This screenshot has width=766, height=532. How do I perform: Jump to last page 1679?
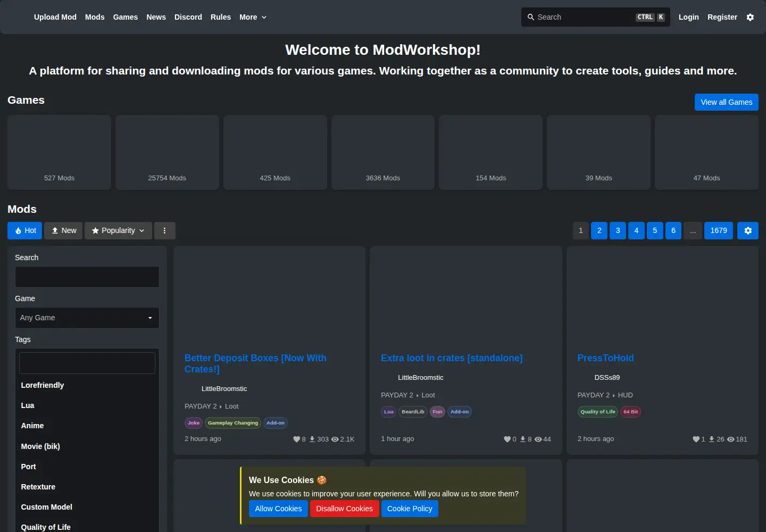pyautogui.click(x=719, y=230)
